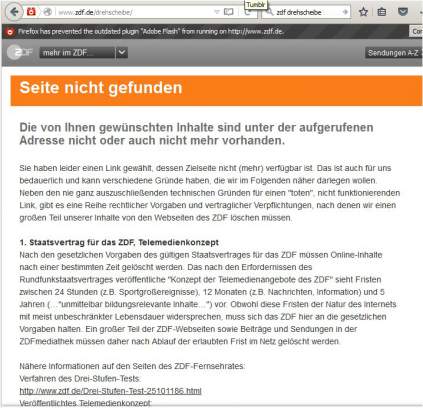Click the red plugin icon beside the back button
Viewport: 423px width, 408px height.
click(31, 12)
